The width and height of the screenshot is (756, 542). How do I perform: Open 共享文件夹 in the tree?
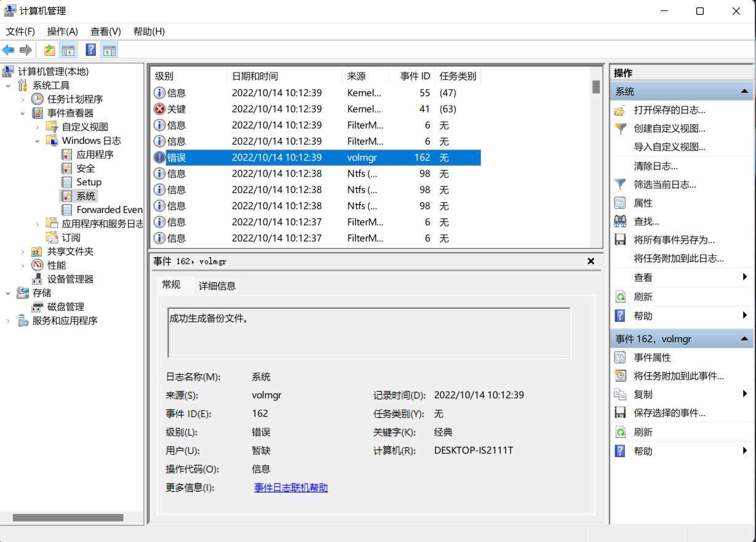pos(70,251)
